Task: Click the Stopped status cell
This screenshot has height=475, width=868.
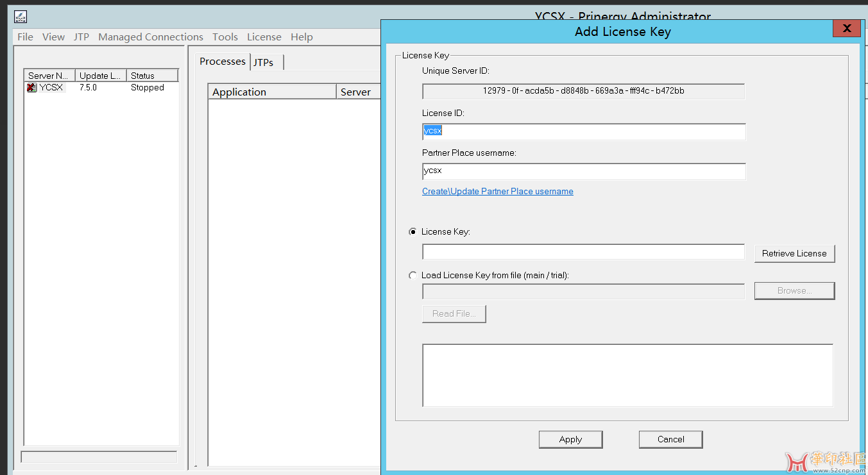Action: point(148,88)
